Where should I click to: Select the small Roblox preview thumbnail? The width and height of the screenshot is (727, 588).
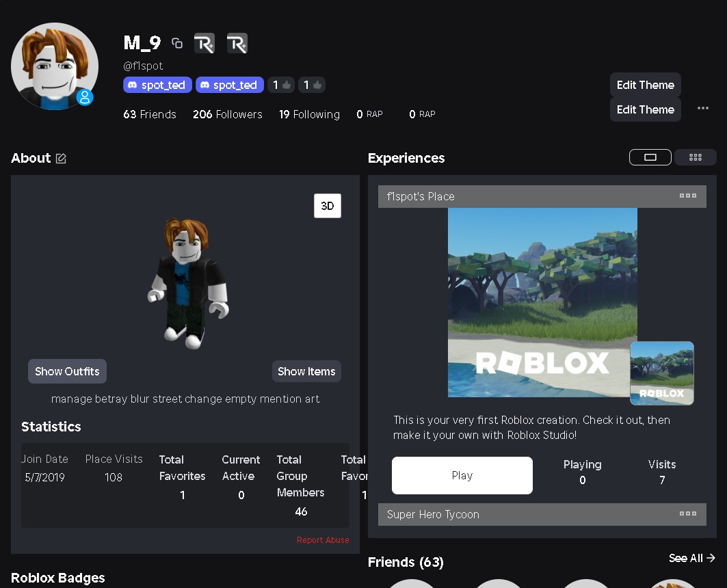[662, 373]
